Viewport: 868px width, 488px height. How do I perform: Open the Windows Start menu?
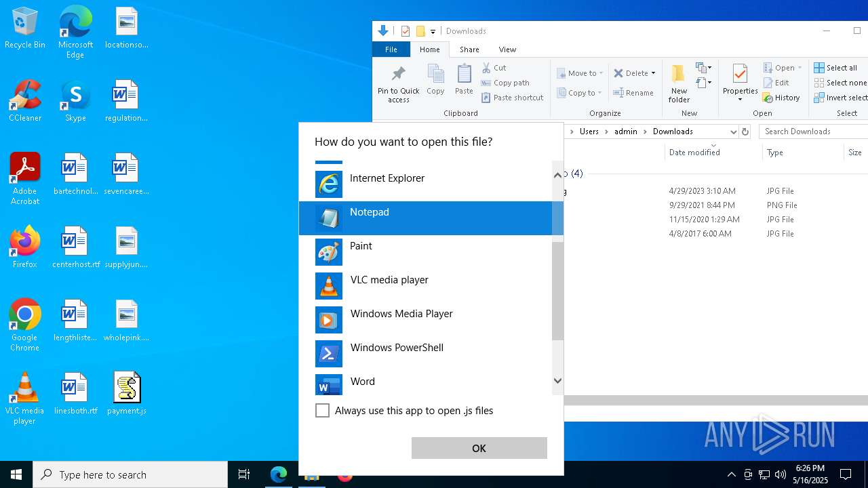16,474
